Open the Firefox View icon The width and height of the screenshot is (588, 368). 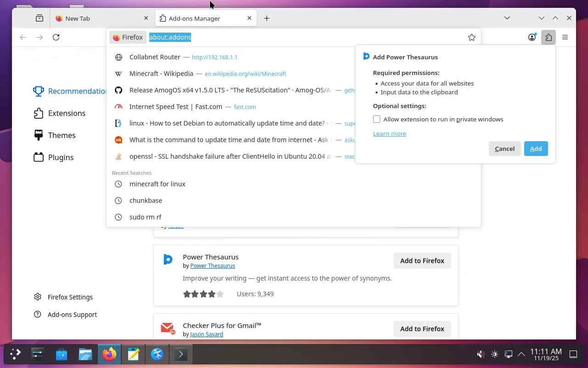tap(40, 18)
